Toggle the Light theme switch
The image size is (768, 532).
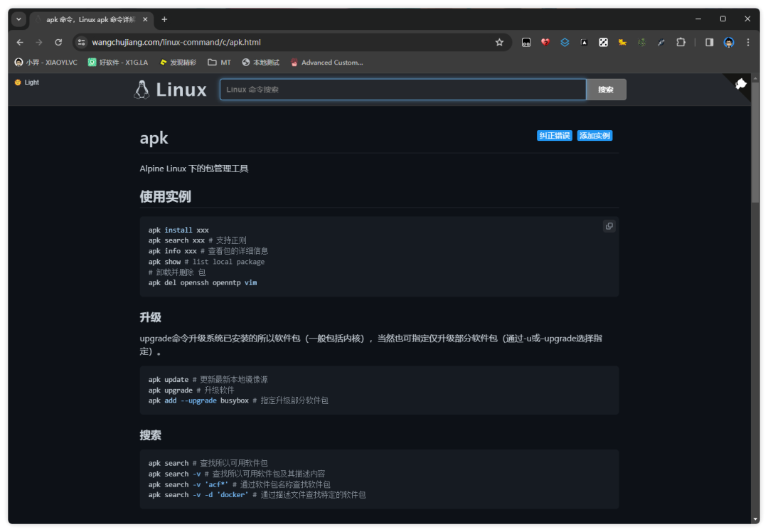tap(27, 83)
